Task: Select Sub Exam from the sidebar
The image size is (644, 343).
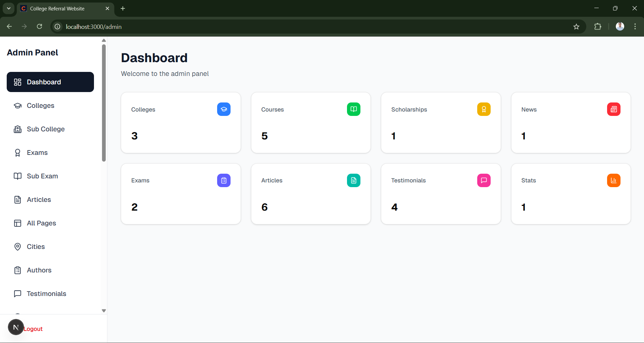Action: [x=42, y=176]
